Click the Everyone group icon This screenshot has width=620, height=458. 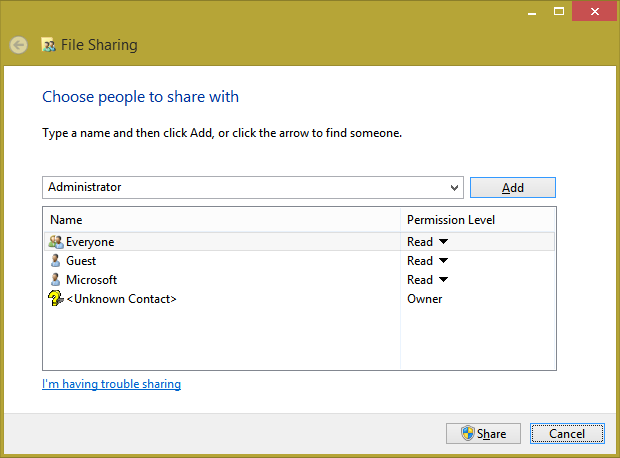pos(56,242)
